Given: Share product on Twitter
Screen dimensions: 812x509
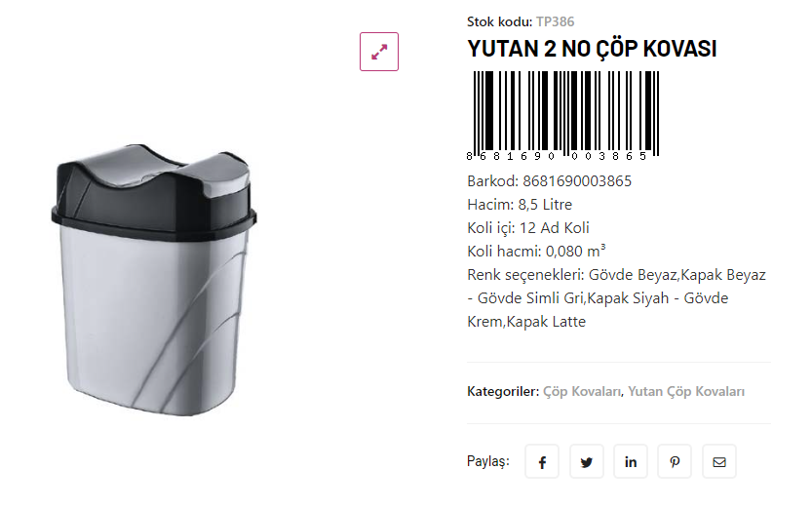Looking at the screenshot, I should 586,461.
